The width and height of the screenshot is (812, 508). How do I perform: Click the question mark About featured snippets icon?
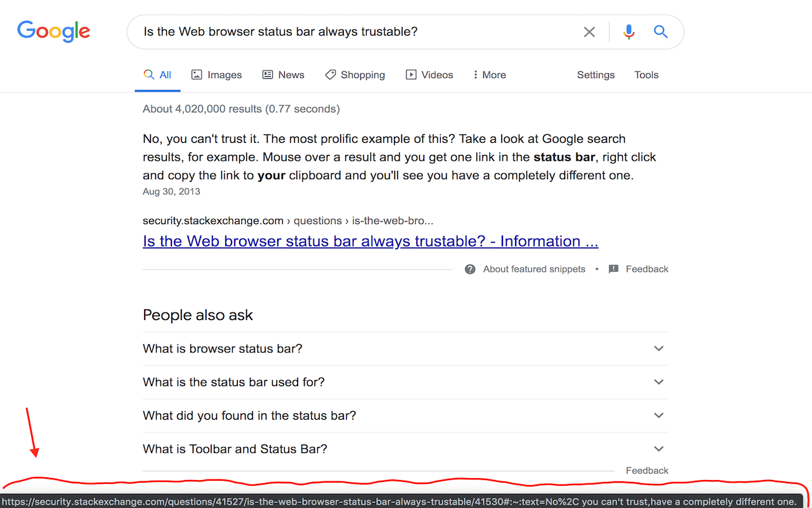point(470,269)
